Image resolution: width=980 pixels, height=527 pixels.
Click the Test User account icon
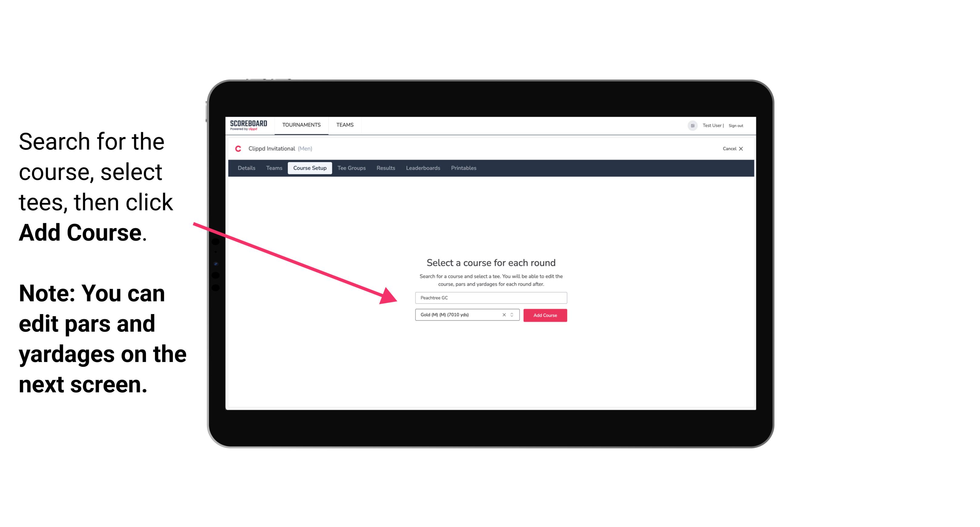(x=691, y=125)
